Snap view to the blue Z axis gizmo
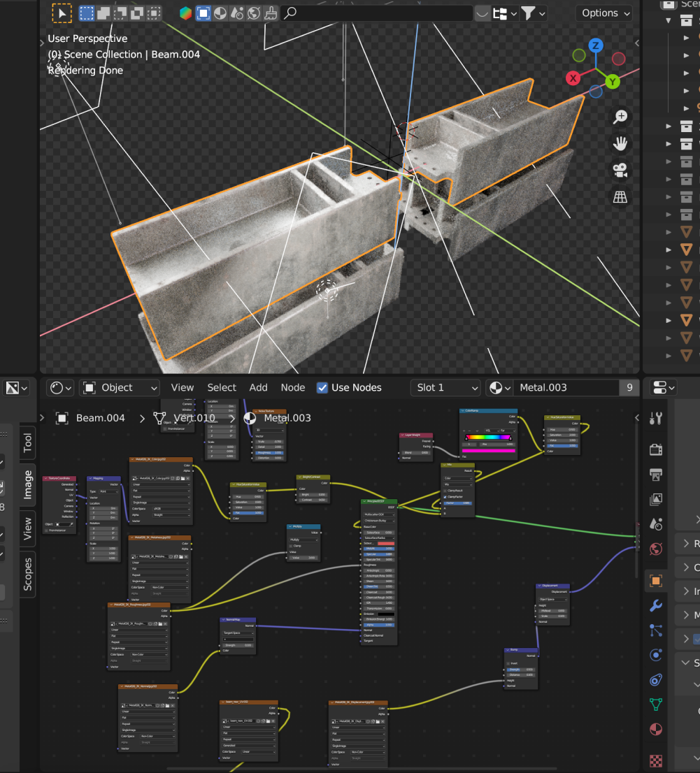This screenshot has height=773, width=700. (596, 46)
